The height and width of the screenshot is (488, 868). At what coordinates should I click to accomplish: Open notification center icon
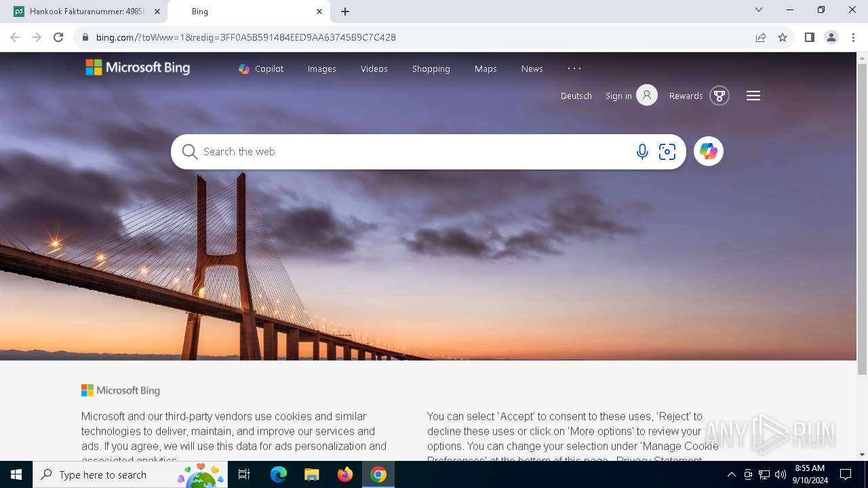click(x=846, y=474)
